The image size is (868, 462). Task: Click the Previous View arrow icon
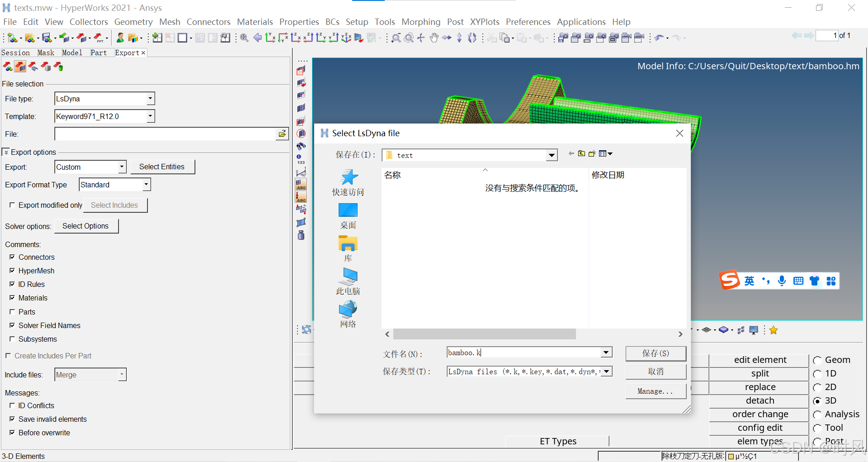[x=258, y=38]
